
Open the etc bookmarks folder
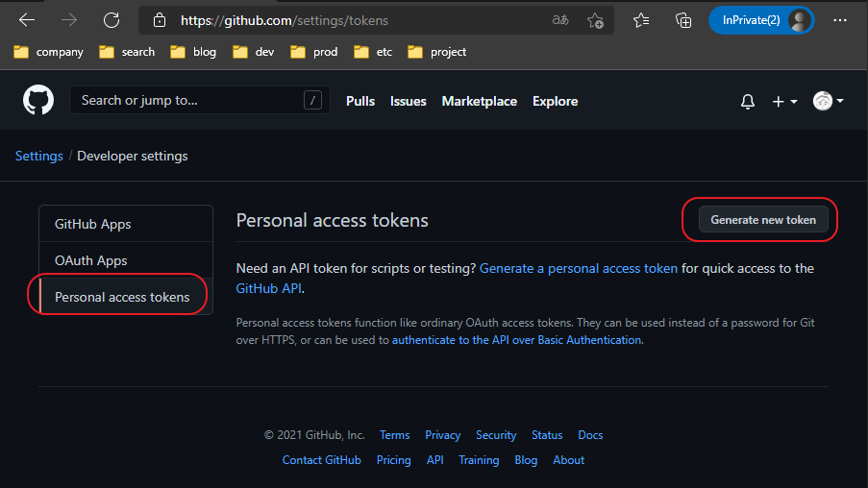(x=373, y=52)
